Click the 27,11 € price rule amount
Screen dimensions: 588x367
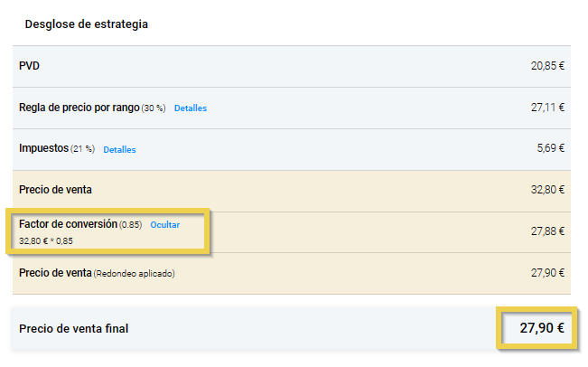(x=547, y=108)
